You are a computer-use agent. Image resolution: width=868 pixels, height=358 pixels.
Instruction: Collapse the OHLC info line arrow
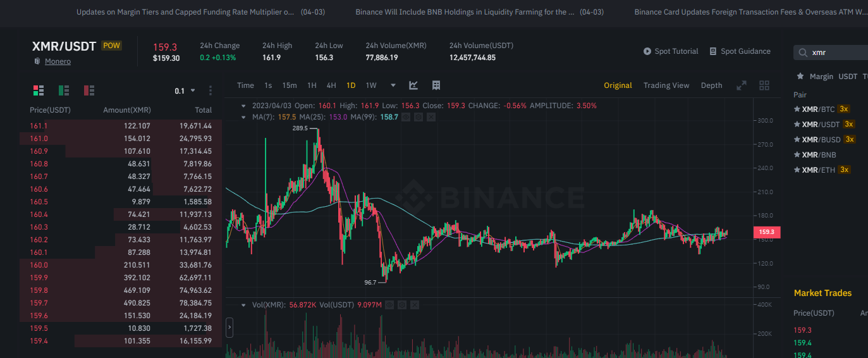coord(244,106)
